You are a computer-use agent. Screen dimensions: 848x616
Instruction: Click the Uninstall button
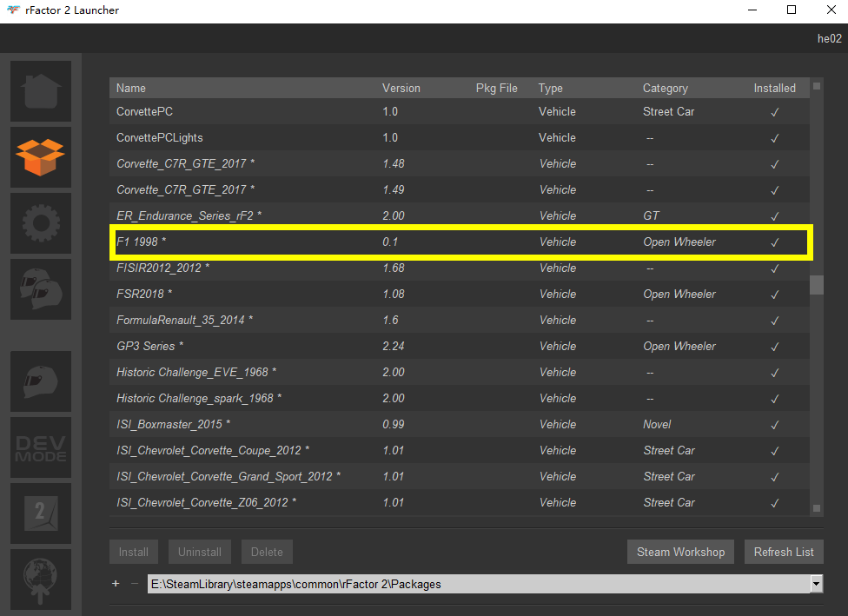pos(200,552)
